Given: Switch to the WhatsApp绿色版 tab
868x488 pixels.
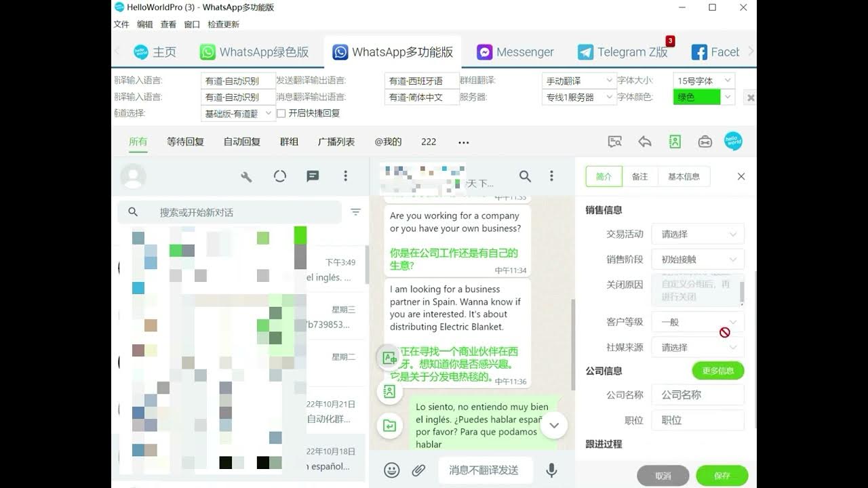Looking at the screenshot, I should pyautogui.click(x=255, y=52).
